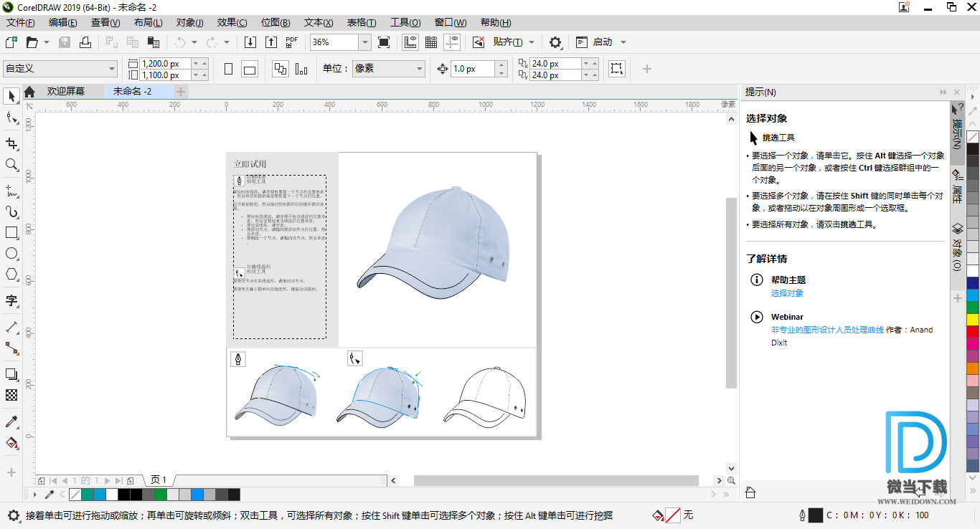Set page orientation to Portrait
The image size is (980, 529).
229,69
